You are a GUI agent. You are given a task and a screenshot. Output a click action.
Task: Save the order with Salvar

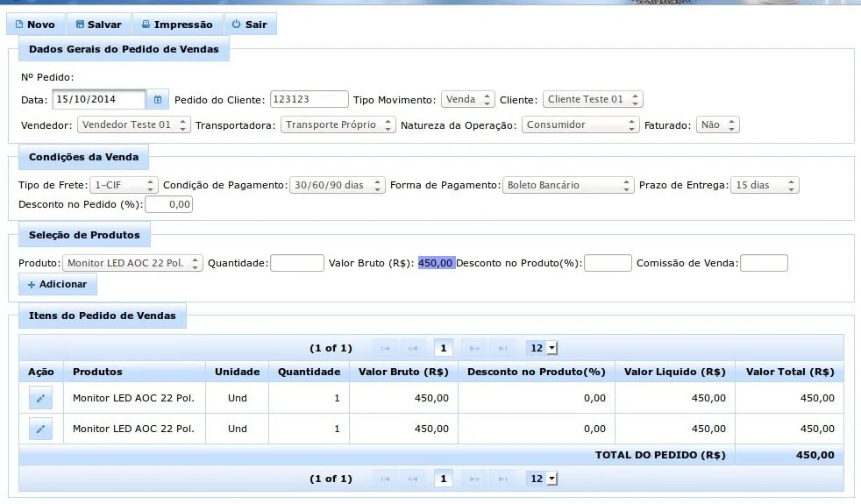tap(99, 25)
